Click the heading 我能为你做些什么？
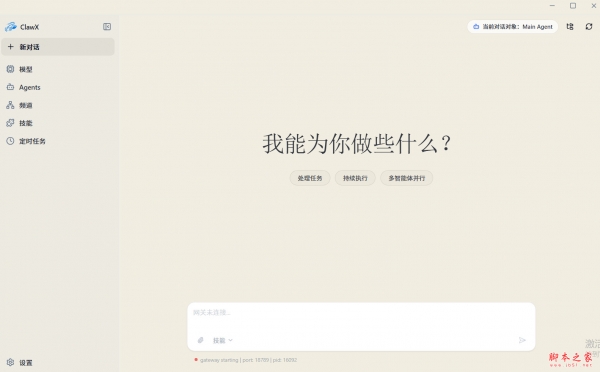Viewport: 600px width, 372px height. point(357,144)
